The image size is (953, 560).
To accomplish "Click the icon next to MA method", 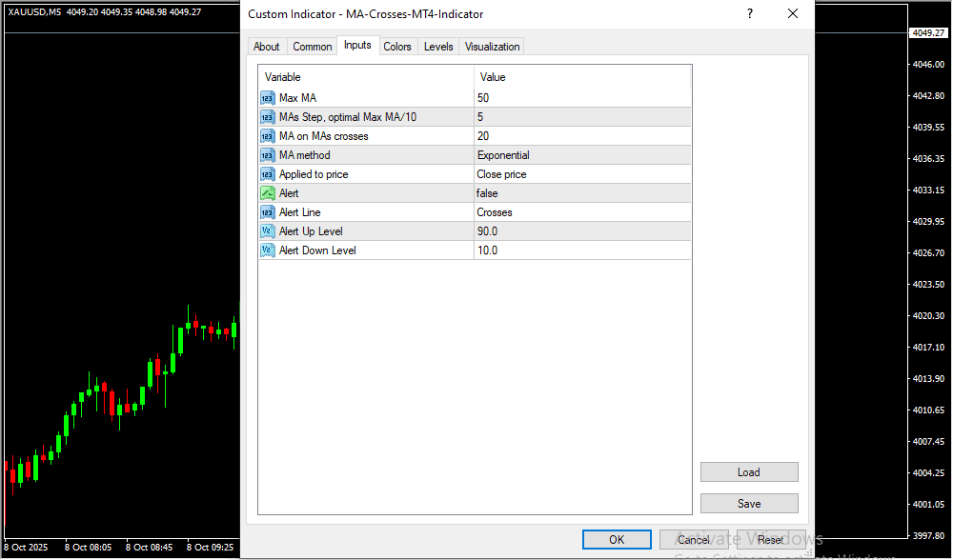I will (267, 155).
